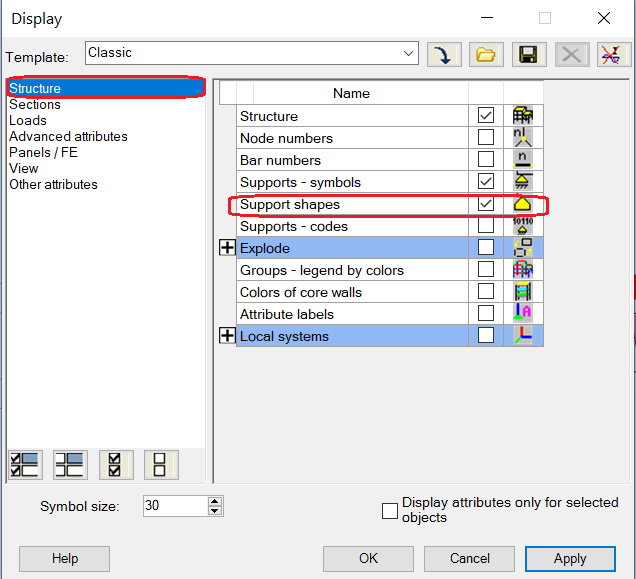Screen dimensions: 636x579
Task: Open template from folder icon
Action: 486,54
